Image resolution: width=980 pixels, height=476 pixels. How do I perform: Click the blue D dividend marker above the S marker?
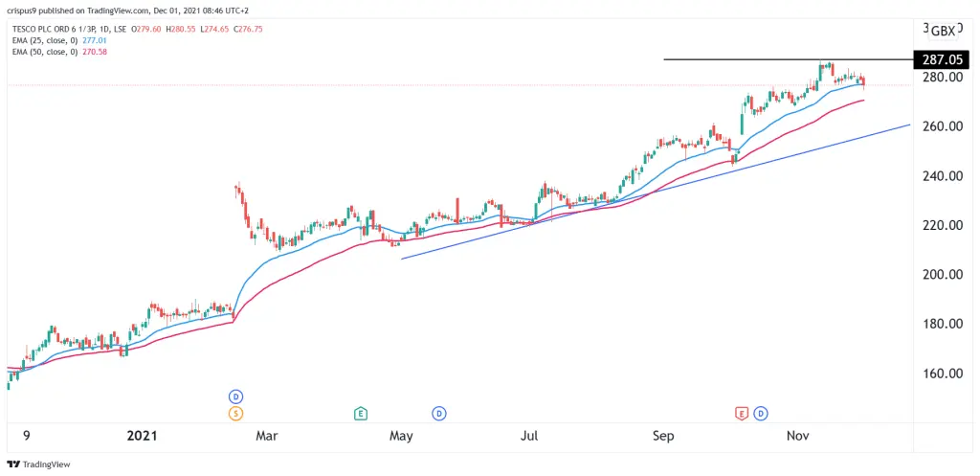click(x=235, y=397)
